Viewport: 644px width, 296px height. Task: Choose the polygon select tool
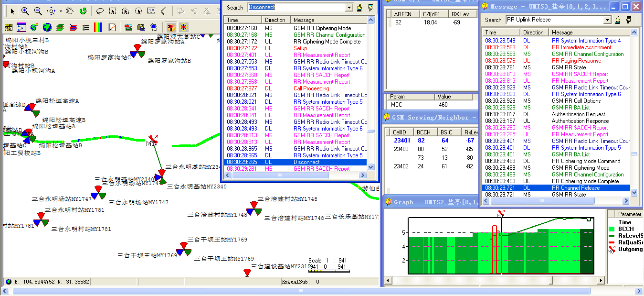coord(125,11)
